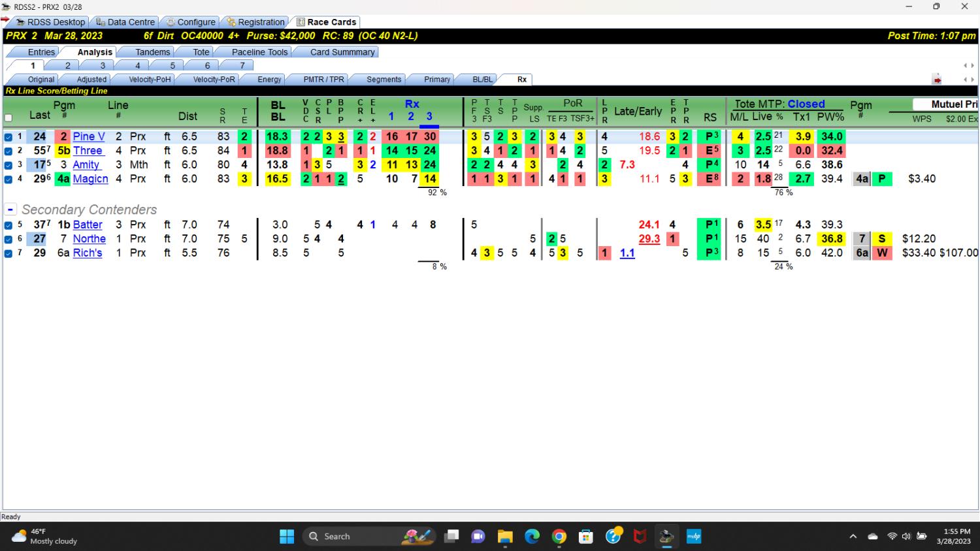Open the weather widget showing 46°F
The height and width of the screenshot is (551, 980).
tap(44, 537)
